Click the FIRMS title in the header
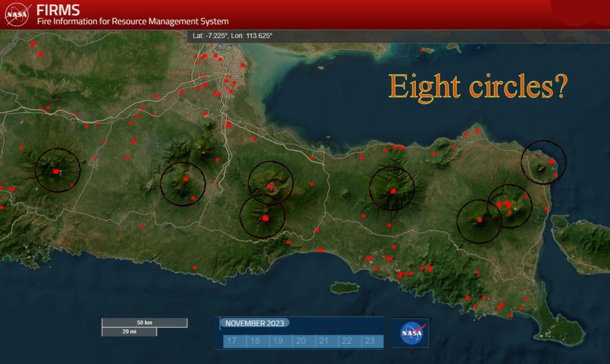 coord(58,10)
